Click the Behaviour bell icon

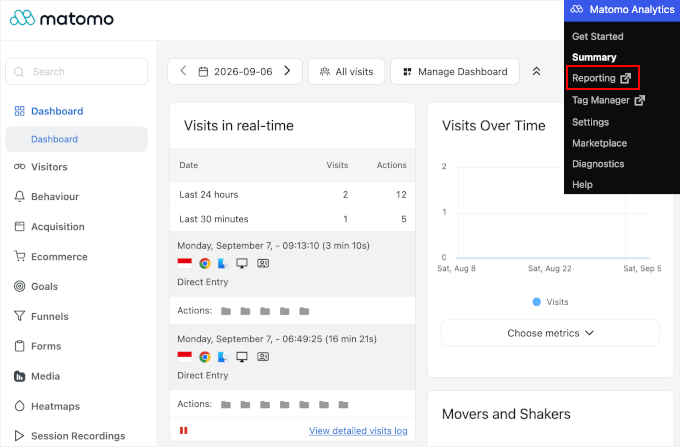[20, 196]
